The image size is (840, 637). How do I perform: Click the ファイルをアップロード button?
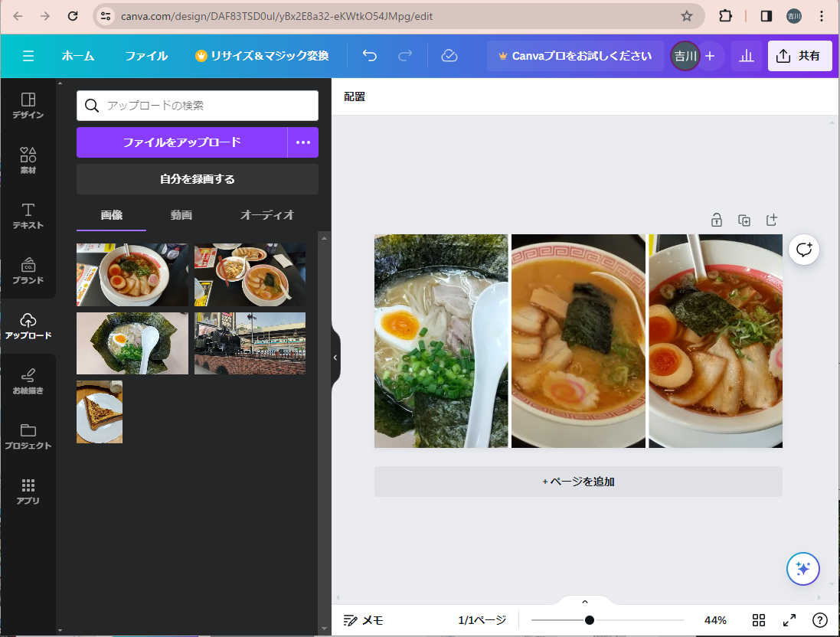pyautogui.click(x=182, y=142)
